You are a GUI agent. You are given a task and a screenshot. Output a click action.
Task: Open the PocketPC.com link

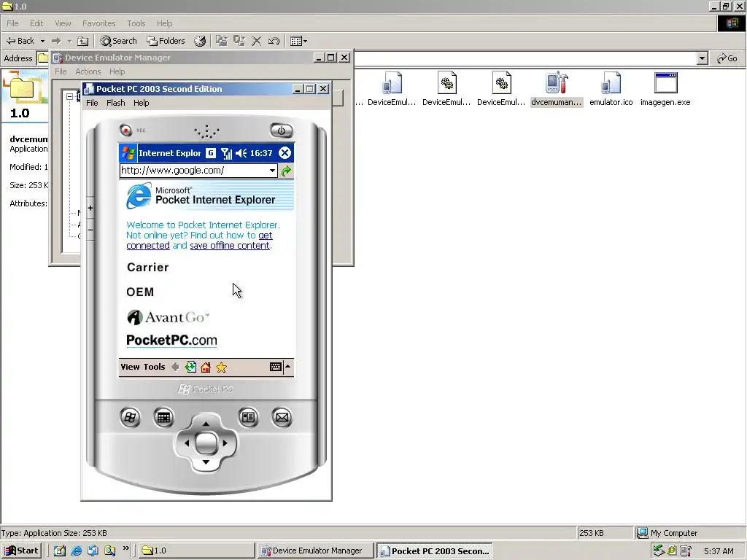pyautogui.click(x=171, y=341)
